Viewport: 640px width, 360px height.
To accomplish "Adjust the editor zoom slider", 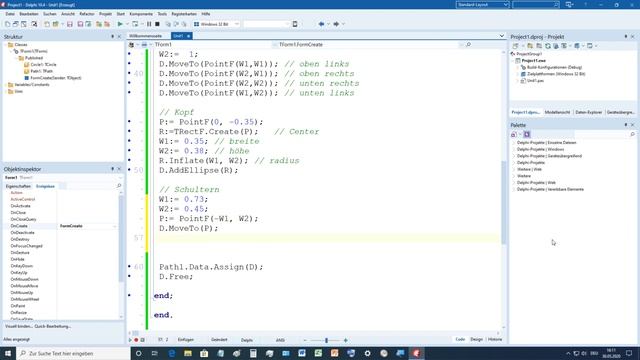I will tap(326, 340).
